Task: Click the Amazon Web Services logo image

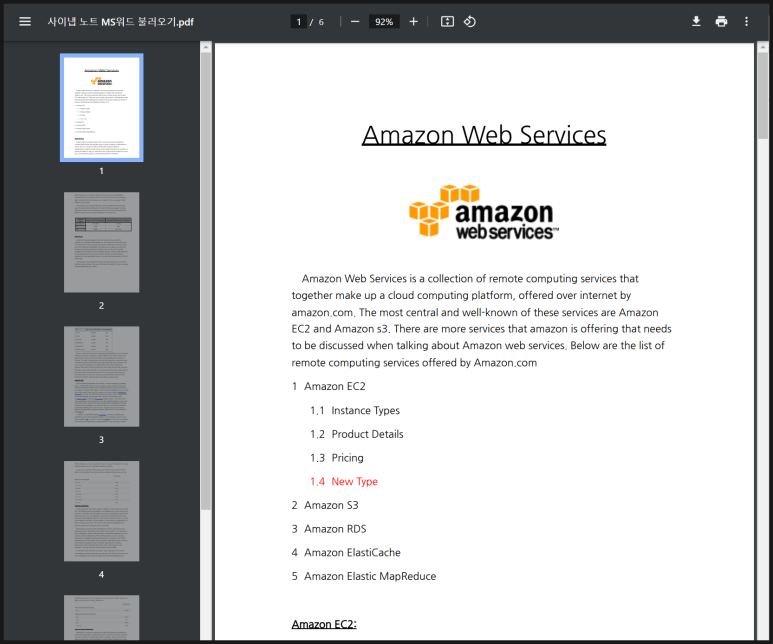Action: point(484,211)
